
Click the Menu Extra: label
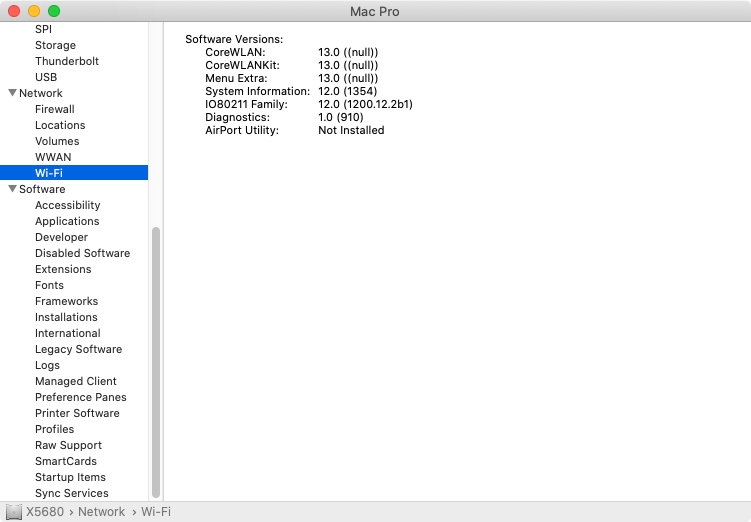point(236,78)
